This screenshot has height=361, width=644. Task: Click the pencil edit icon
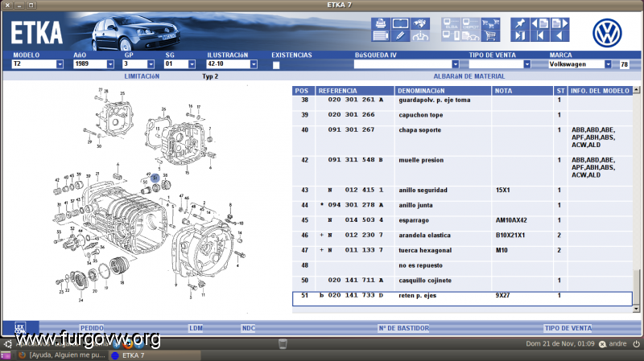click(x=400, y=35)
